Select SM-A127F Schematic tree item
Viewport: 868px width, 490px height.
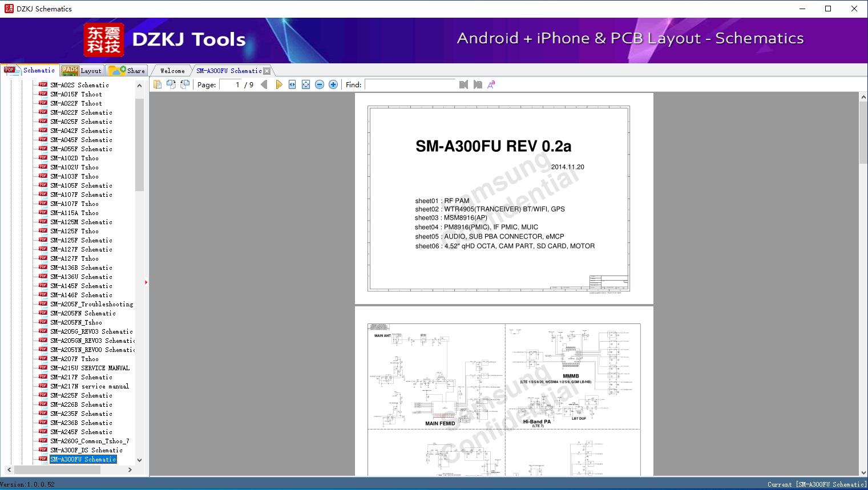point(81,249)
